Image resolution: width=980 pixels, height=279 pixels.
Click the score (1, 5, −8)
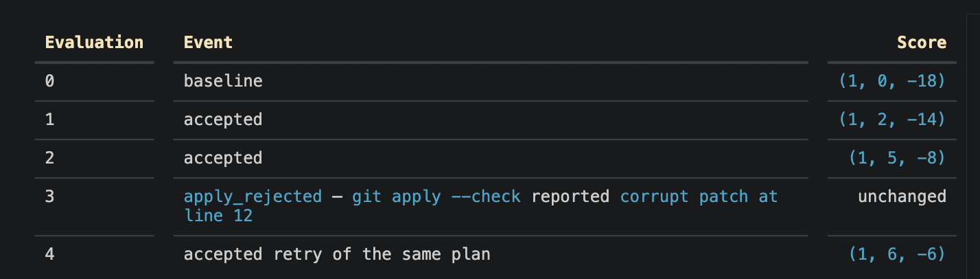pos(897,158)
